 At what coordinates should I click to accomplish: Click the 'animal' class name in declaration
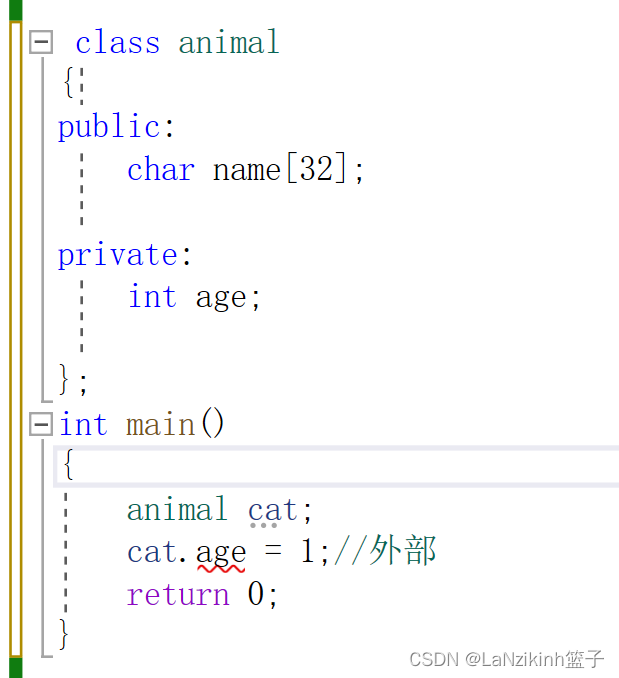[x=229, y=42]
